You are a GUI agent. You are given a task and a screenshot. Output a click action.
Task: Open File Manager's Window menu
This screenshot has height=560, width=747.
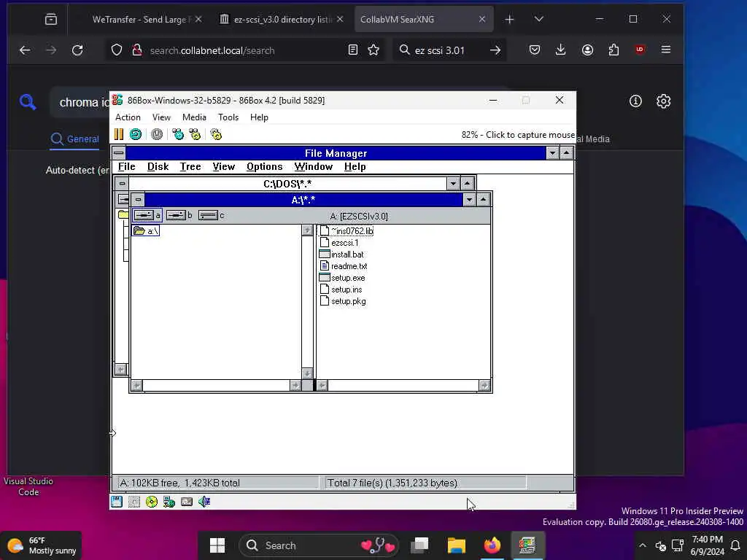[x=314, y=167]
